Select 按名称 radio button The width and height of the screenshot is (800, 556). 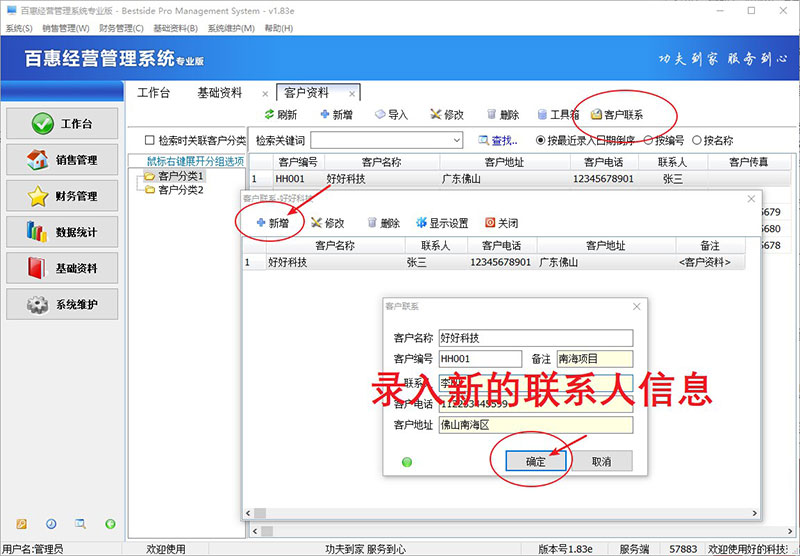pos(696,140)
